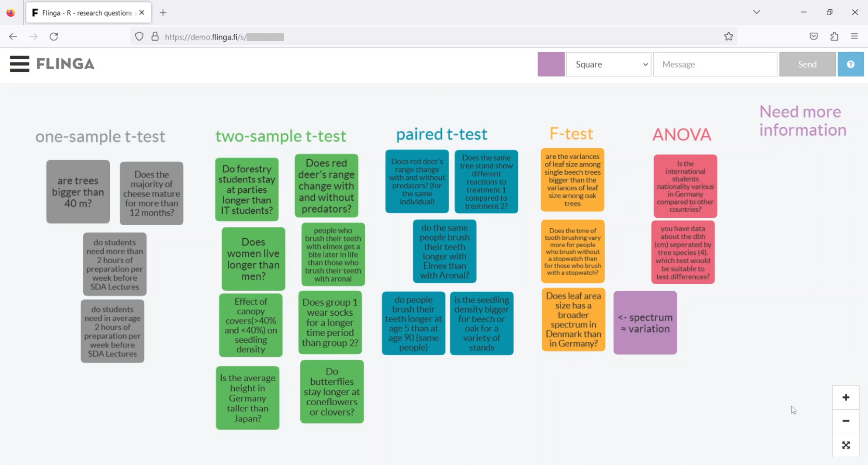This screenshot has height=465, width=868.
Task: Zoom in with the plus button
Action: [x=846, y=398]
